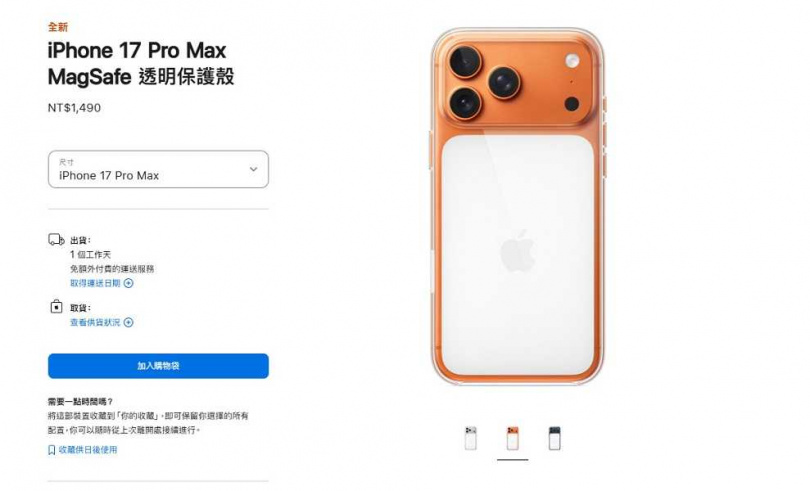Image resolution: width=810 pixels, height=491 pixels.
Task: Select the orange phone thumbnail
Action: pyautogui.click(x=512, y=438)
